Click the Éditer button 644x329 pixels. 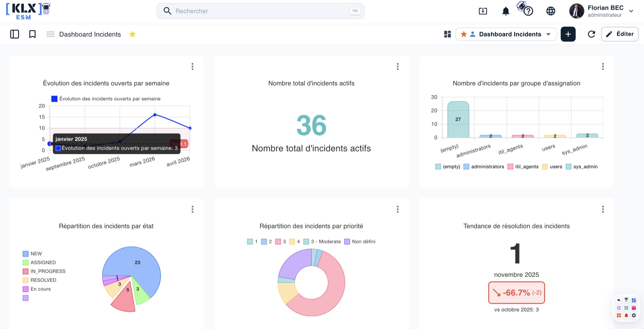tap(620, 34)
